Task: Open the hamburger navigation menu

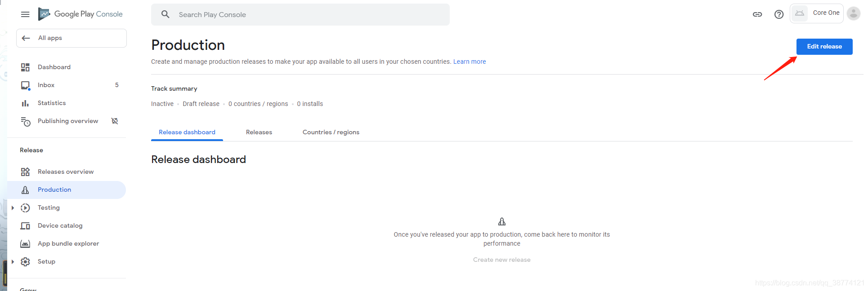Action: 25,14
